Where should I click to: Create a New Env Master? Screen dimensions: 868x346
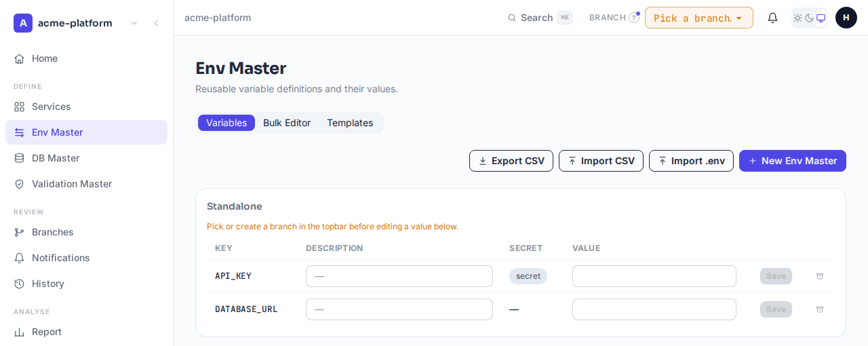[793, 161]
